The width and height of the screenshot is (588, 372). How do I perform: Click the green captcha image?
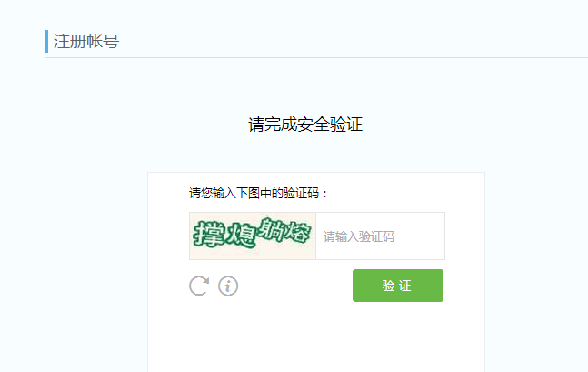click(253, 236)
